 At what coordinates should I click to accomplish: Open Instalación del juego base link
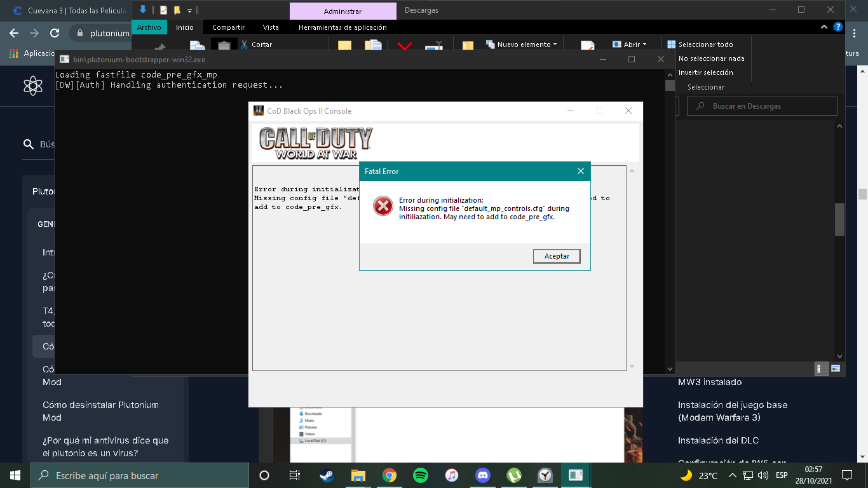click(733, 411)
